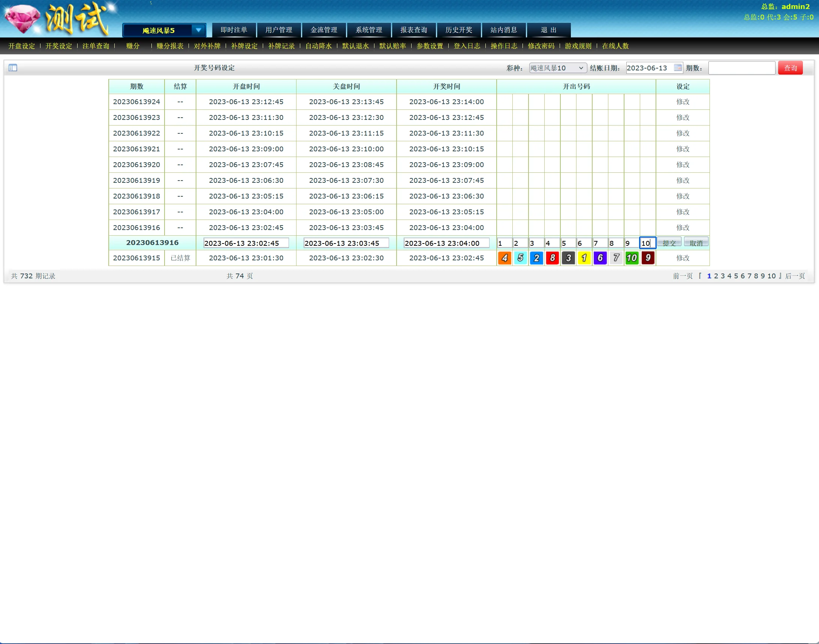Click the green number 10 result ball
The width and height of the screenshot is (819, 644).
pyautogui.click(x=632, y=258)
